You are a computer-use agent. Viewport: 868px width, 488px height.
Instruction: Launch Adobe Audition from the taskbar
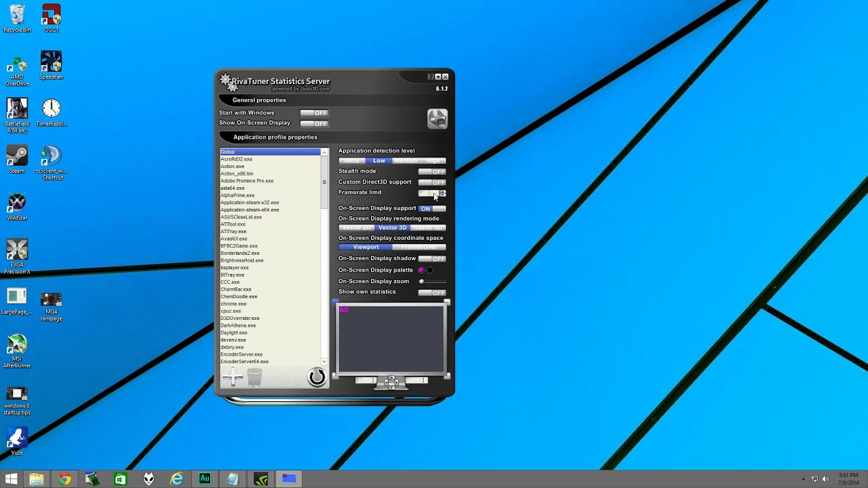click(x=205, y=479)
